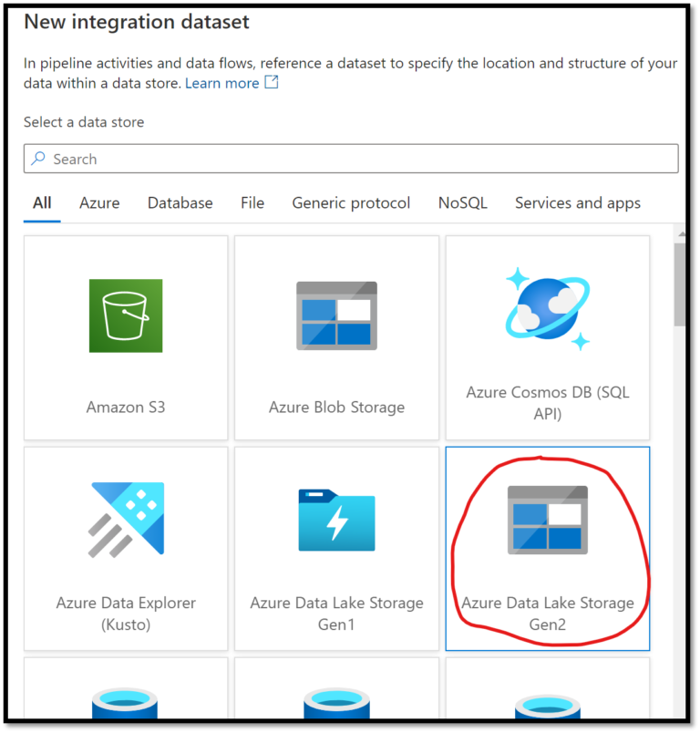Switch to the Azure tab
700x733 pixels.
pyautogui.click(x=99, y=203)
